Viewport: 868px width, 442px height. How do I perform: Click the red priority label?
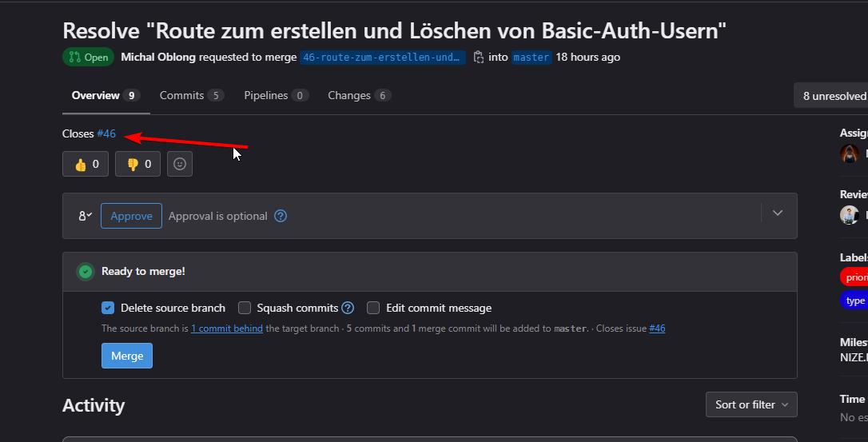854,277
